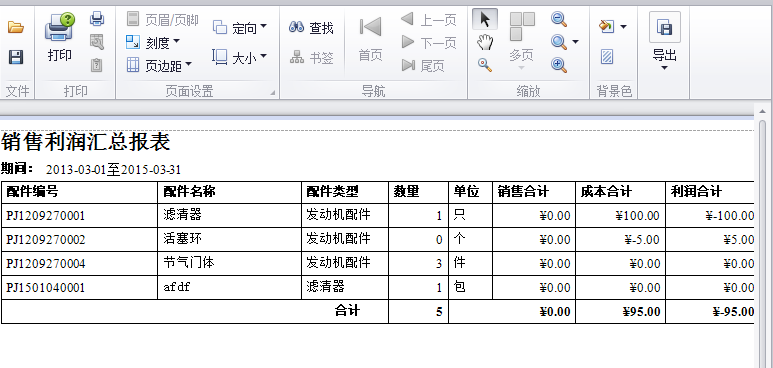Click the vertical scrollbar up arrow

(x=763, y=111)
